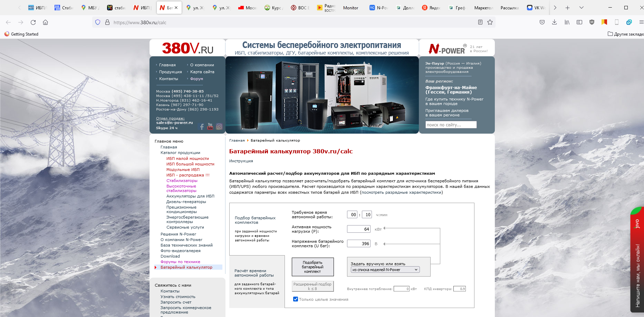This screenshot has height=317, width=644.
Task: Click the 'Расширенный подбор k ≤ 8' button
Action: (313, 286)
